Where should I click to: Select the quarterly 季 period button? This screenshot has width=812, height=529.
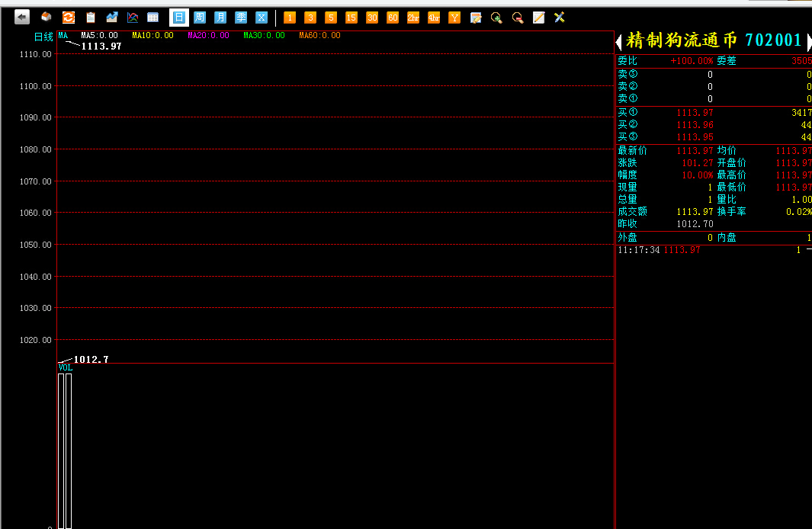(241, 17)
